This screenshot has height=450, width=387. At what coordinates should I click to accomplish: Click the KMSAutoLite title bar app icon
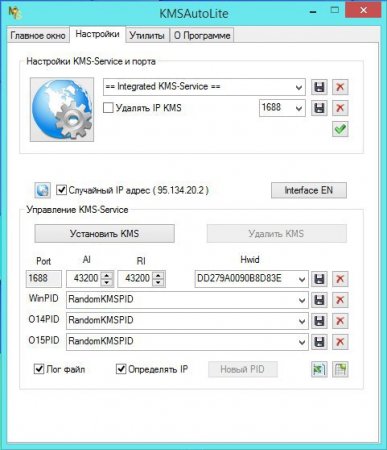(15, 13)
